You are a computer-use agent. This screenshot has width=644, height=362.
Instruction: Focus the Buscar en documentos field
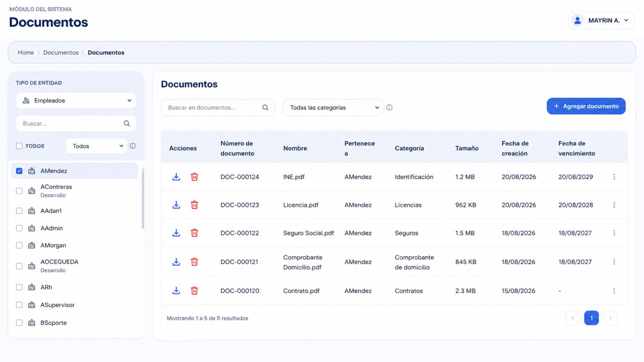pos(218,107)
